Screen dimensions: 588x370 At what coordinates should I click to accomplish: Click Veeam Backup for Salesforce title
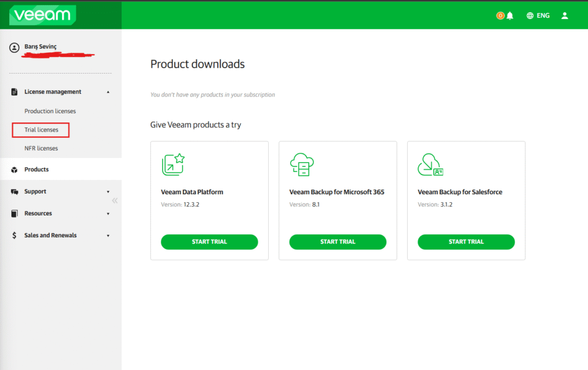pyautogui.click(x=460, y=192)
